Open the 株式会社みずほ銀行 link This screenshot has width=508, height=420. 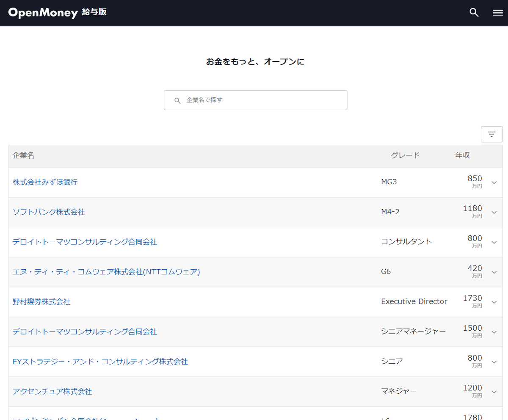tap(45, 182)
